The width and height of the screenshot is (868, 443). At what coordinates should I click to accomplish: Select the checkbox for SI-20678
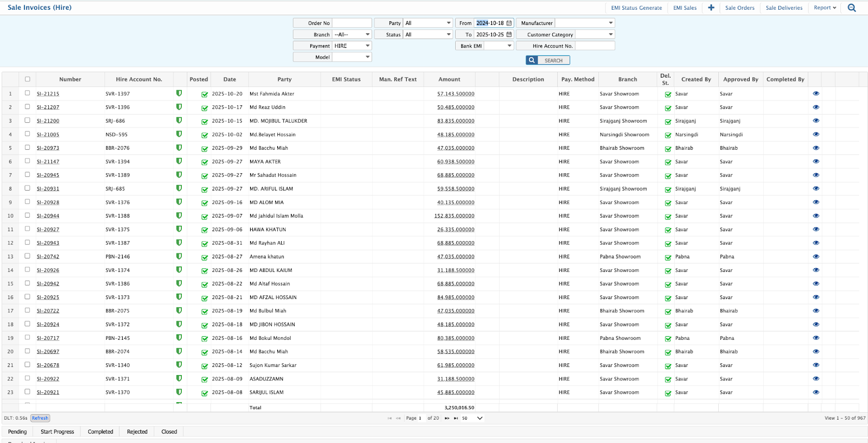coord(28,364)
